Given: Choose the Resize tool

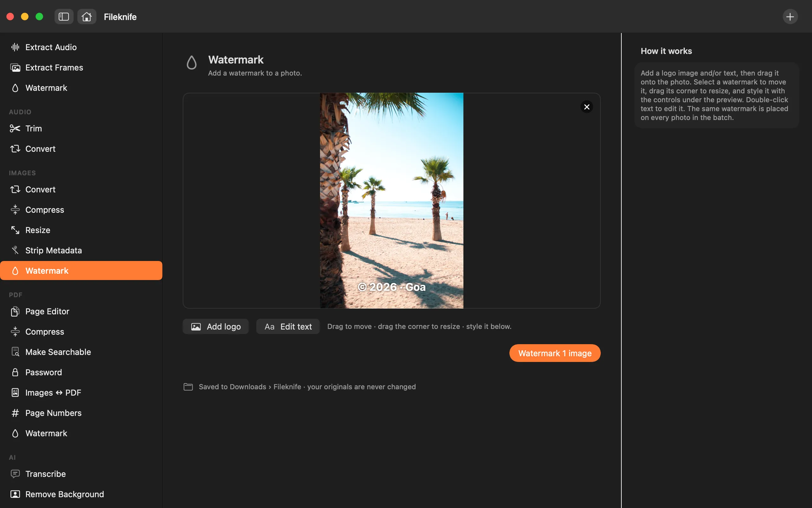Looking at the screenshot, I should pyautogui.click(x=81, y=230).
